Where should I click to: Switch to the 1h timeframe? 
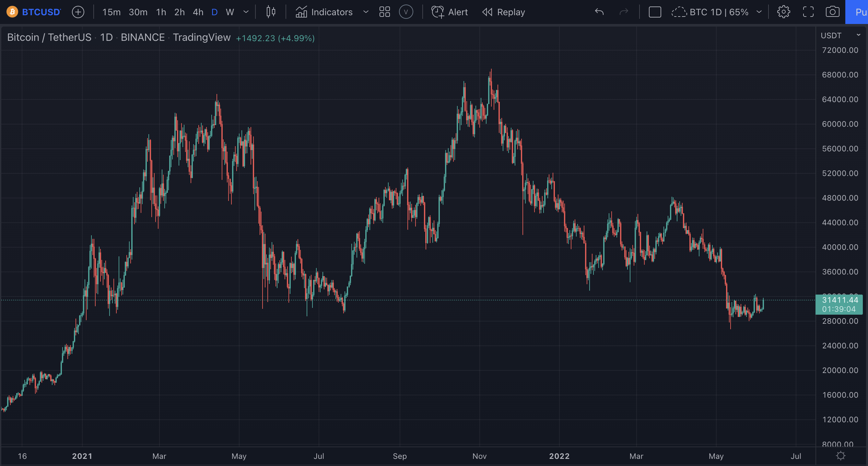point(161,12)
